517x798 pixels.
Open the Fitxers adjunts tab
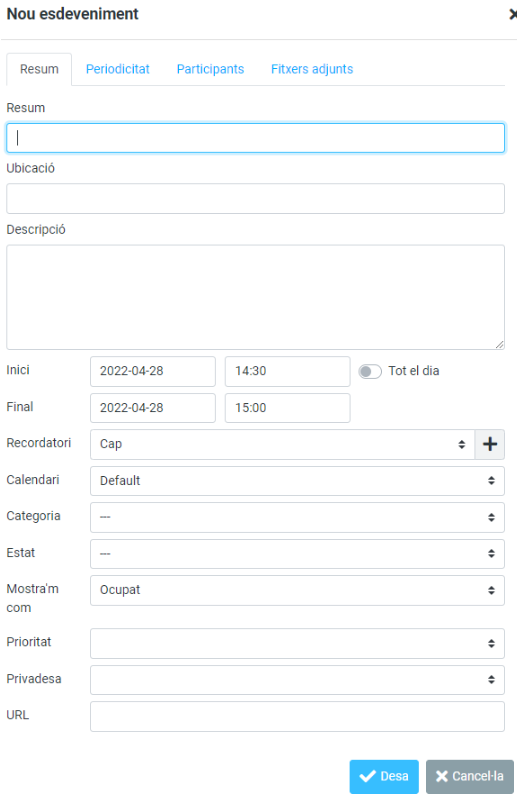coord(312,69)
